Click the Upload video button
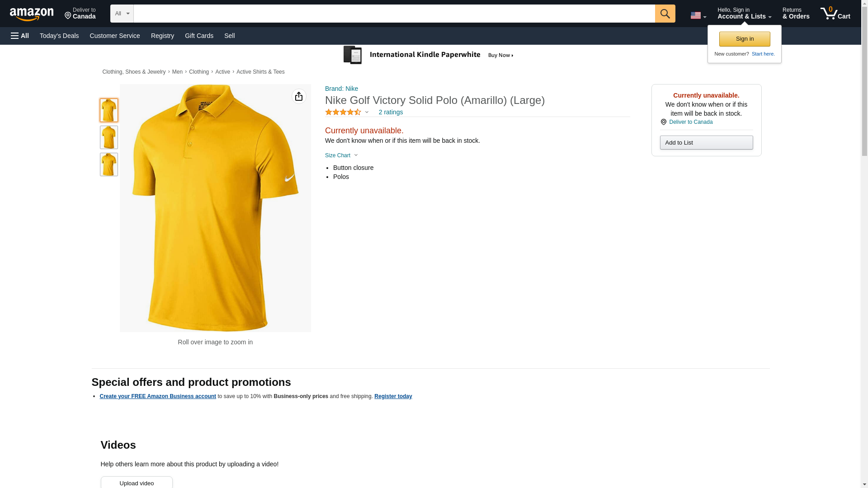 point(137,483)
